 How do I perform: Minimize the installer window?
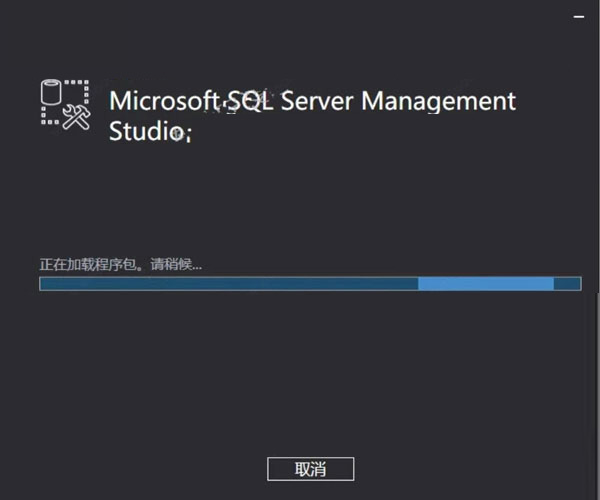coord(579,17)
